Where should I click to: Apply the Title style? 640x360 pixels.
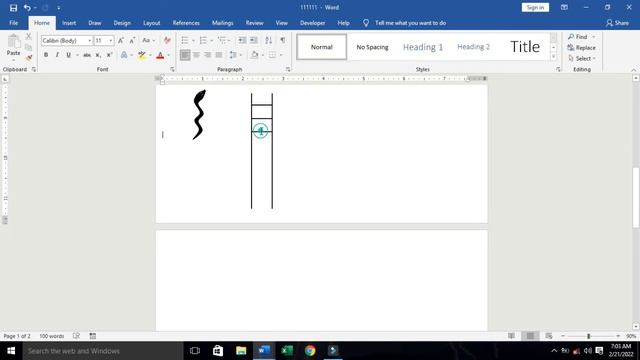(525, 47)
